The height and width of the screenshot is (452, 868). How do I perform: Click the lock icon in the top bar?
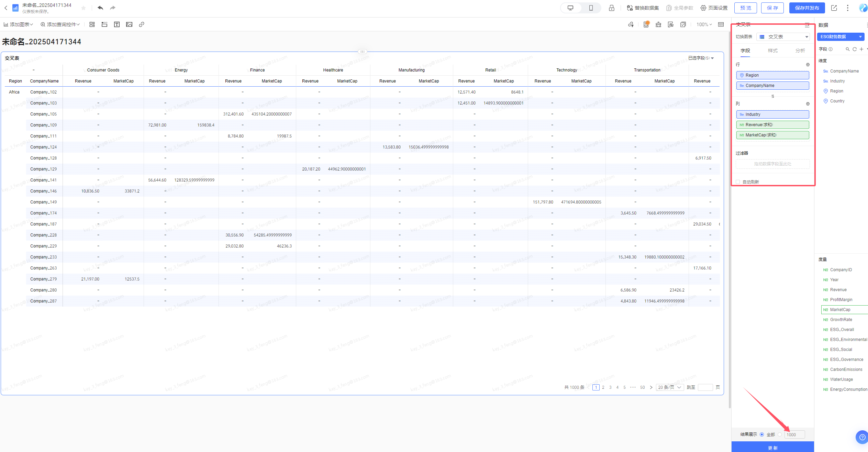[612, 8]
